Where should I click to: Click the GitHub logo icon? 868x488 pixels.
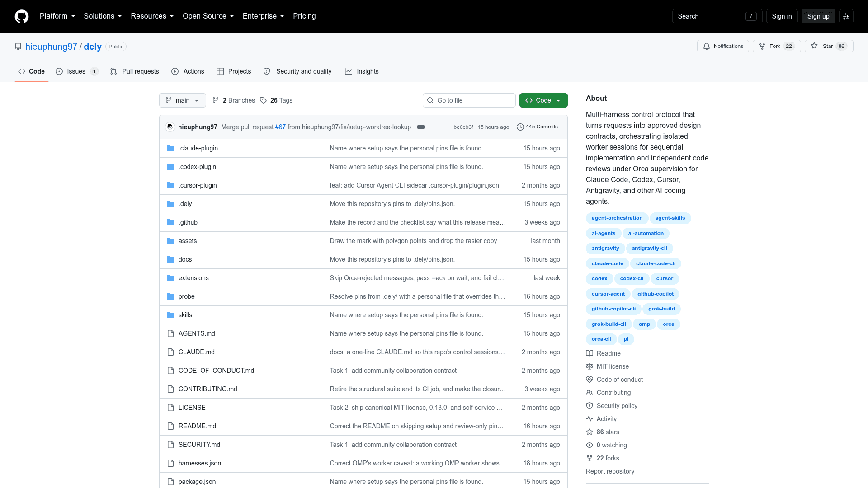(x=22, y=16)
